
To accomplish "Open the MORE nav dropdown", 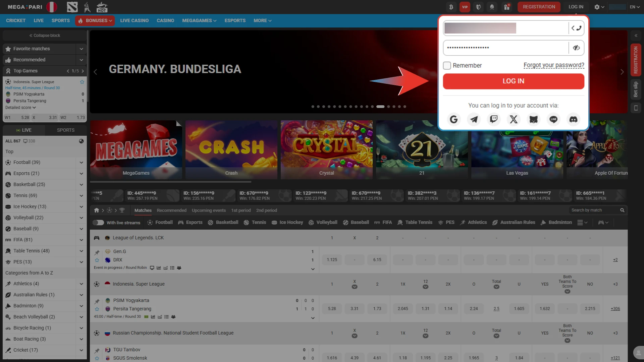I will pyautogui.click(x=262, y=20).
